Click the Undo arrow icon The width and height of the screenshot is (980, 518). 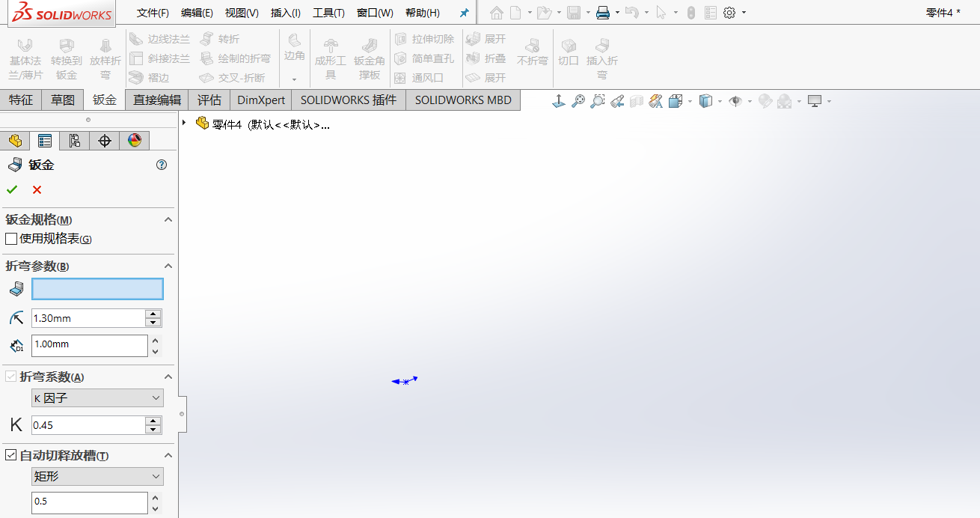pyautogui.click(x=632, y=13)
